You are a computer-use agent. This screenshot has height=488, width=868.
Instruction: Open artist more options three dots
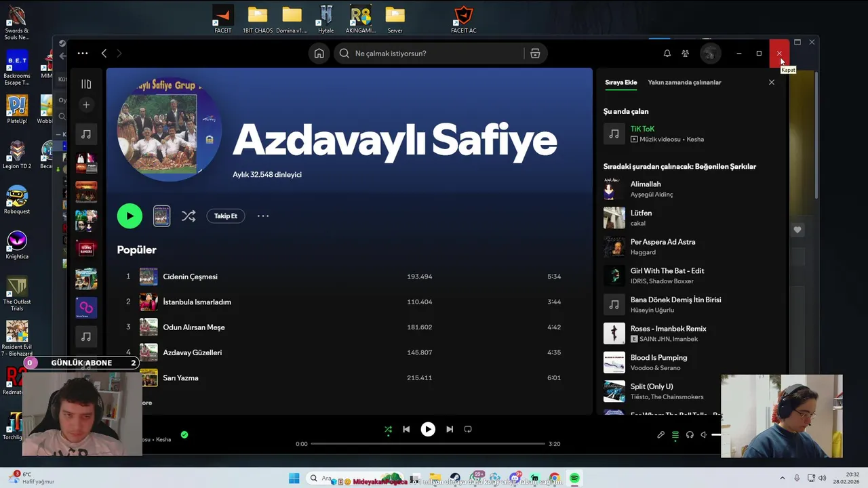click(263, 216)
